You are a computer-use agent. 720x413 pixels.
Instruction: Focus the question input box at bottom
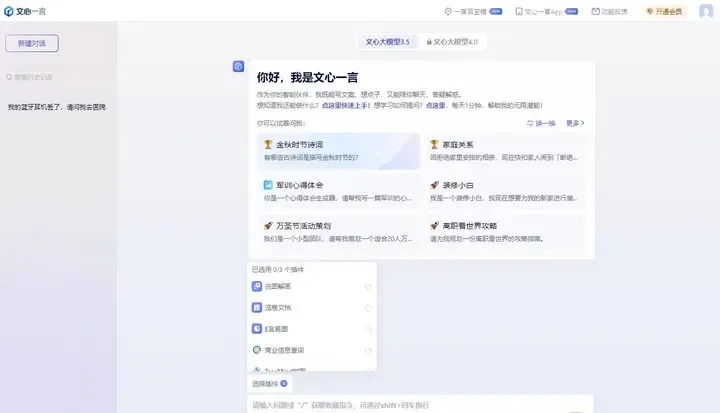420,405
